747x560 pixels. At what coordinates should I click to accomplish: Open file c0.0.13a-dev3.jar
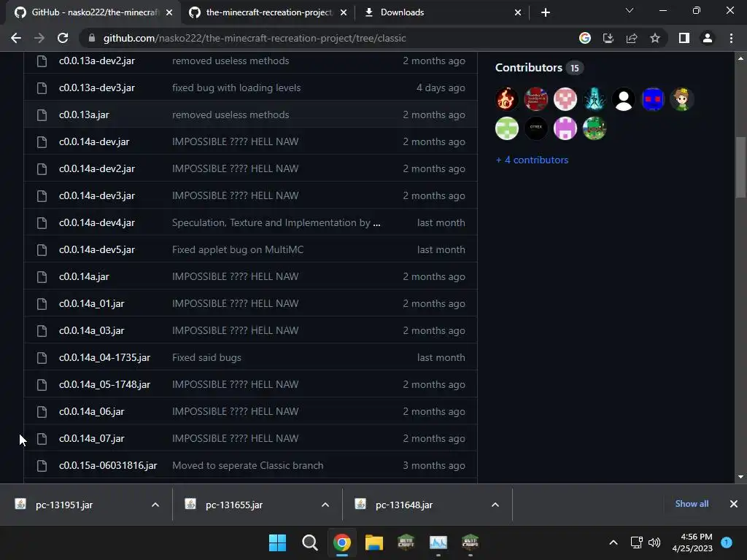pos(97,88)
